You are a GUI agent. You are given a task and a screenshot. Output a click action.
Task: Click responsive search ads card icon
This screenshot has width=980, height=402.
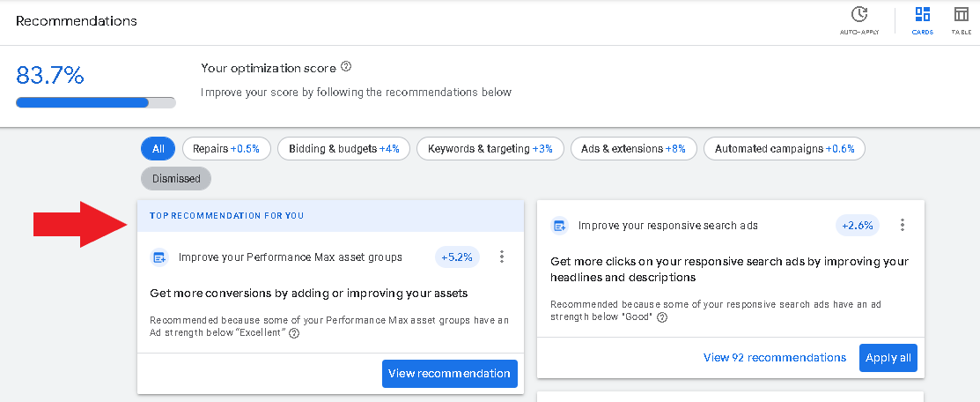(x=559, y=226)
